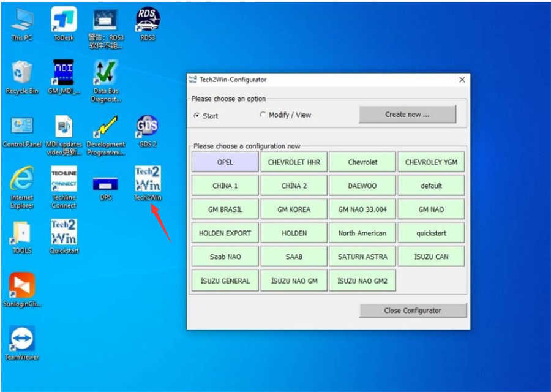This screenshot has width=551, height=392.
Task: Launch the Tech2Win application icon
Action: [x=147, y=179]
